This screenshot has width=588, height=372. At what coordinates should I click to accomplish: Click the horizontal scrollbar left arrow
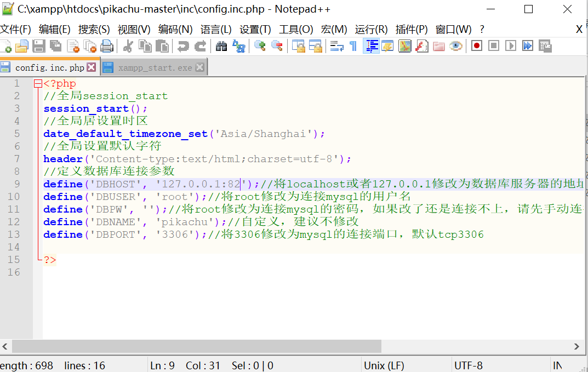click(5, 346)
